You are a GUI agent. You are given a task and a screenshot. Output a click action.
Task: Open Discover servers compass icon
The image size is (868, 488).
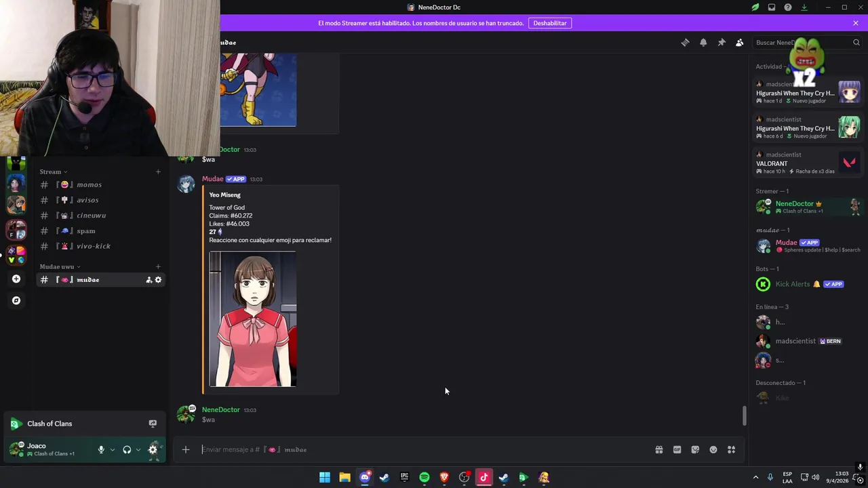[16, 300]
